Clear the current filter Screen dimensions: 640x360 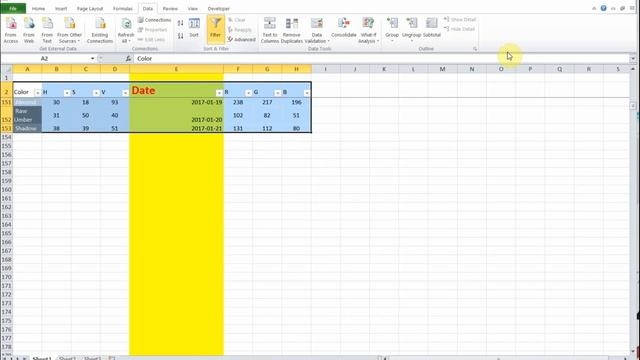[236, 20]
